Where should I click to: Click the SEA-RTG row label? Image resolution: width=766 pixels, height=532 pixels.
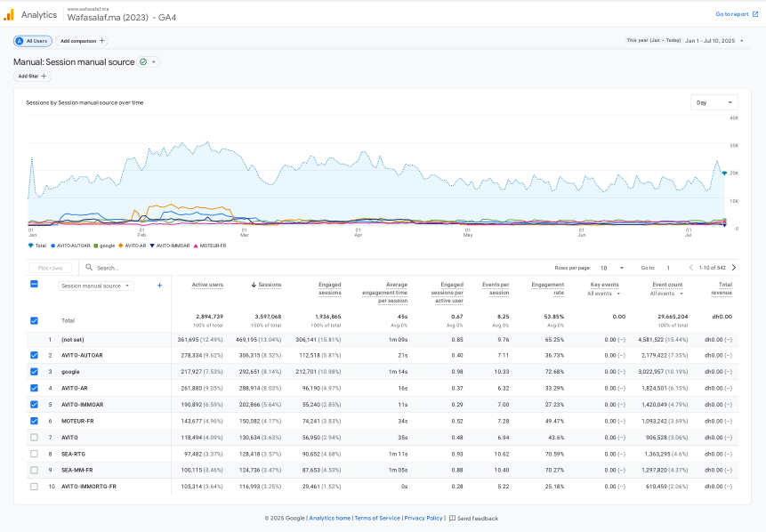(x=73, y=454)
